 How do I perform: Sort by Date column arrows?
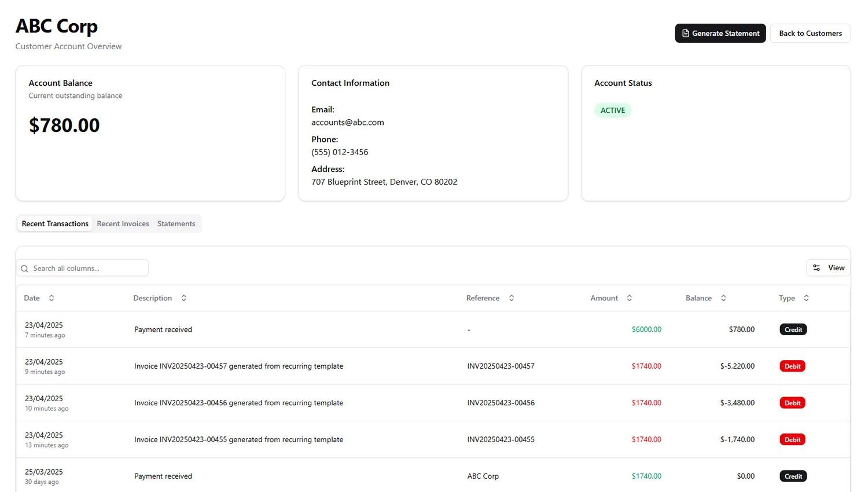click(52, 298)
